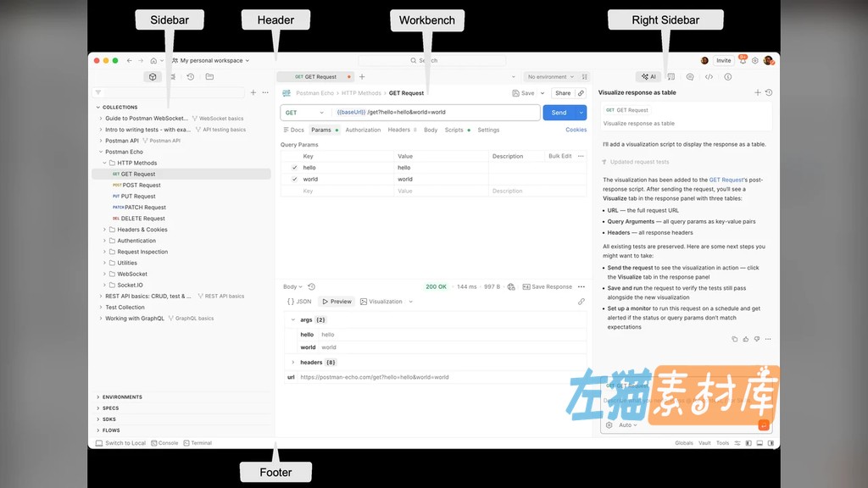The width and height of the screenshot is (868, 488).
Task: Open the request Settings tab
Action: (x=488, y=130)
